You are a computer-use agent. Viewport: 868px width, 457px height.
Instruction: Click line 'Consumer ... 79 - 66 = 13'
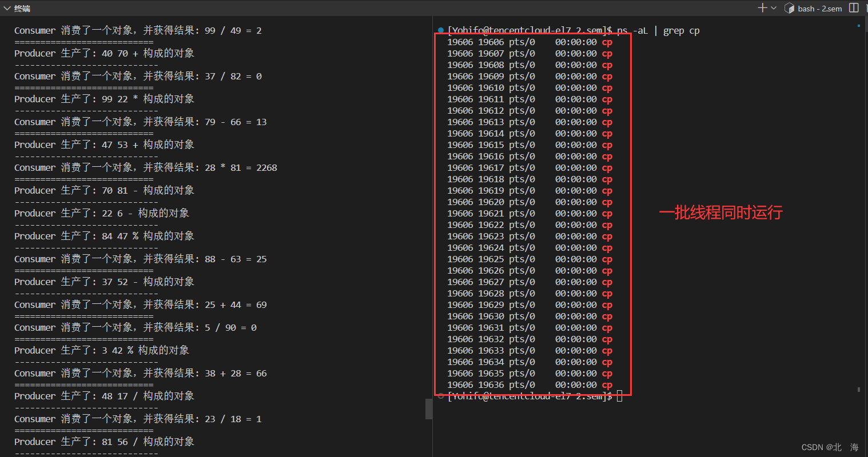pos(141,122)
